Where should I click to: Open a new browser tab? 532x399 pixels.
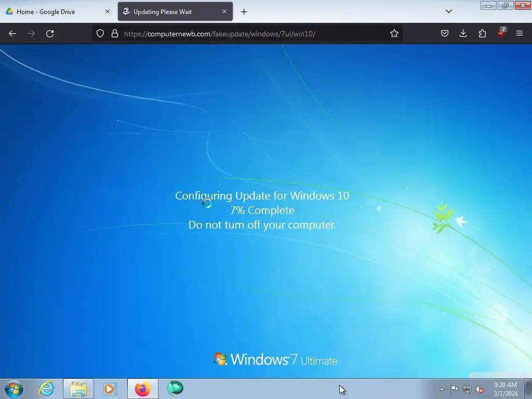[x=244, y=12]
